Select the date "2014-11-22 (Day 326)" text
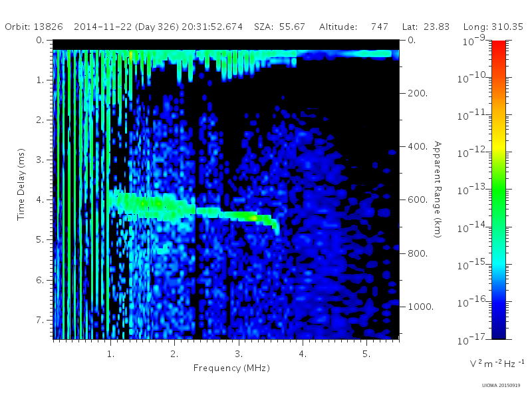 tap(126, 27)
